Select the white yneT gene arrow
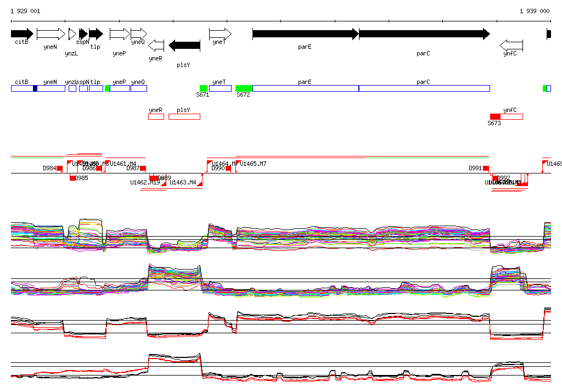This screenshot has height=392, width=562. 221,34
